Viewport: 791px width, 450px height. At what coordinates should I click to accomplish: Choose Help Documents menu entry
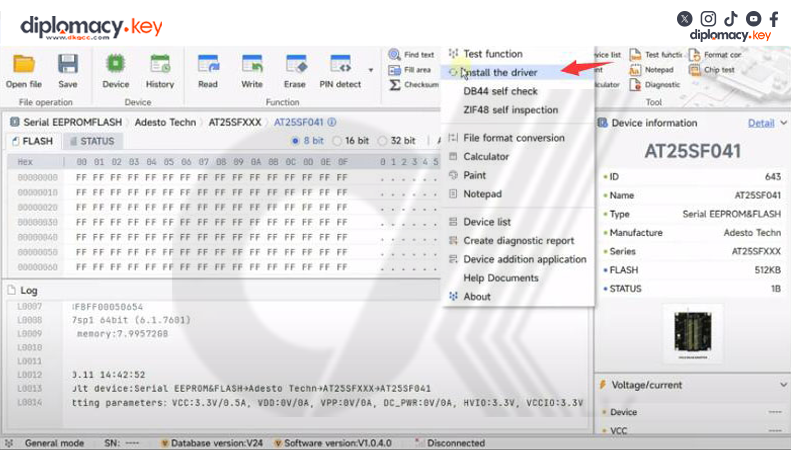[518, 278]
